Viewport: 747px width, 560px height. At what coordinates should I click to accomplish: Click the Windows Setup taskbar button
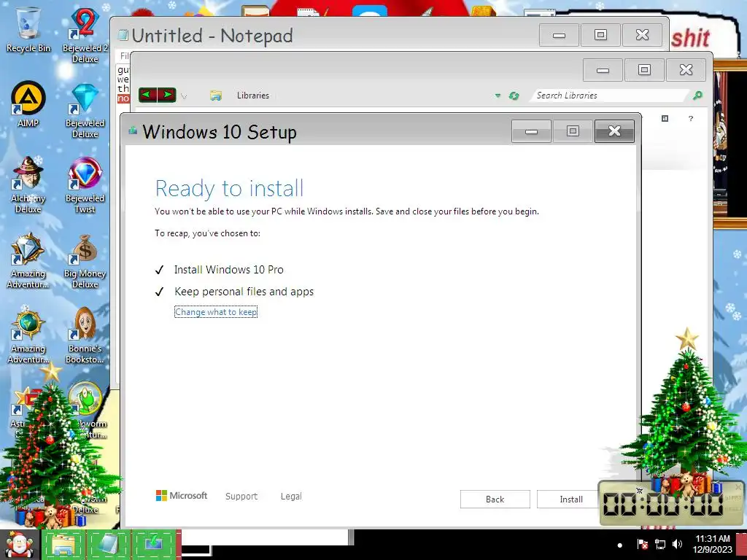pos(155,544)
